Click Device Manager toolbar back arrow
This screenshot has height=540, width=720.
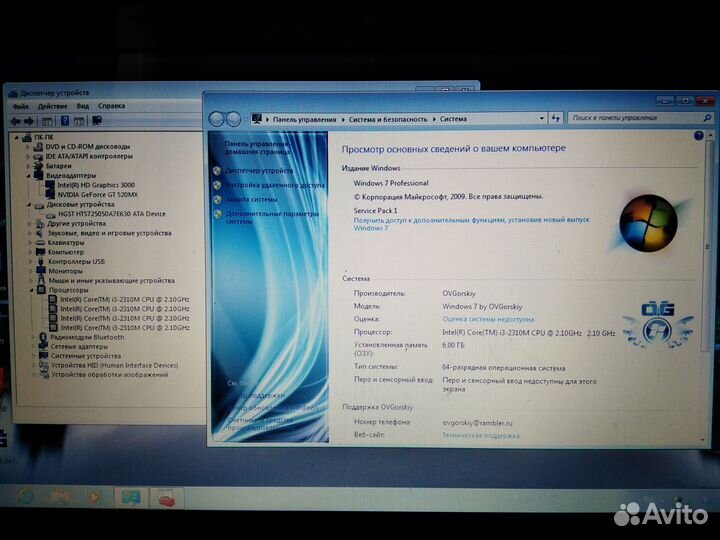tap(15, 121)
